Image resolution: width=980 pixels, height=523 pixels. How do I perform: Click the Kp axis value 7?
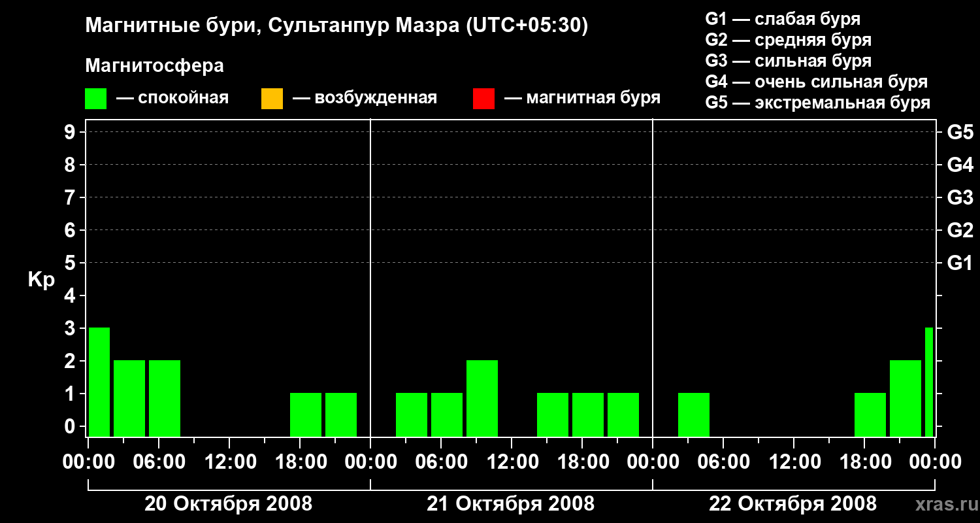[x=71, y=198]
